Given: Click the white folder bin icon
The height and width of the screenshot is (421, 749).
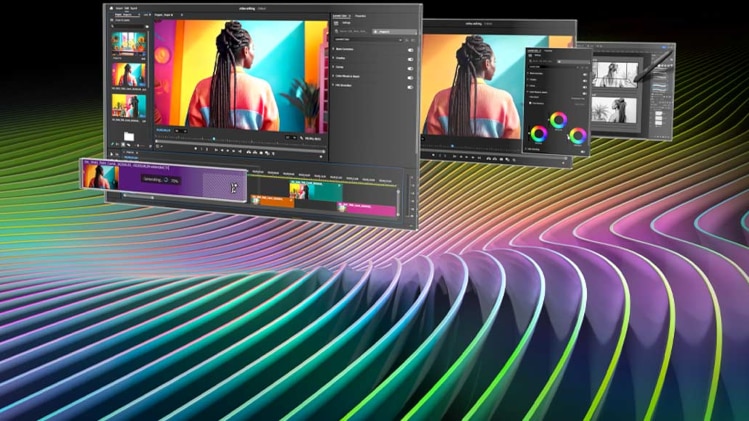Looking at the screenshot, I should (129, 137).
